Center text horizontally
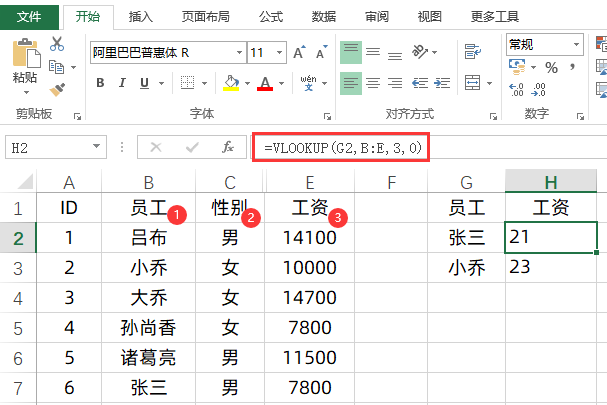The image size is (607, 405). click(x=373, y=83)
